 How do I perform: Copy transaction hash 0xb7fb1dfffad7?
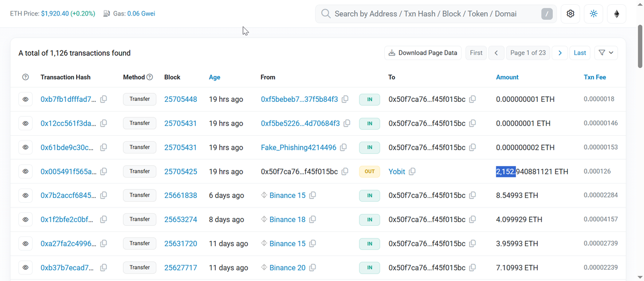pos(104,99)
